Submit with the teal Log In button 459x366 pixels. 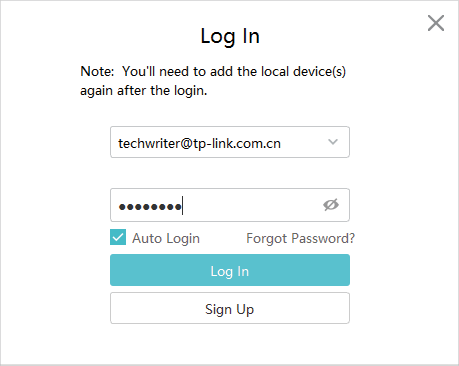[x=230, y=270]
